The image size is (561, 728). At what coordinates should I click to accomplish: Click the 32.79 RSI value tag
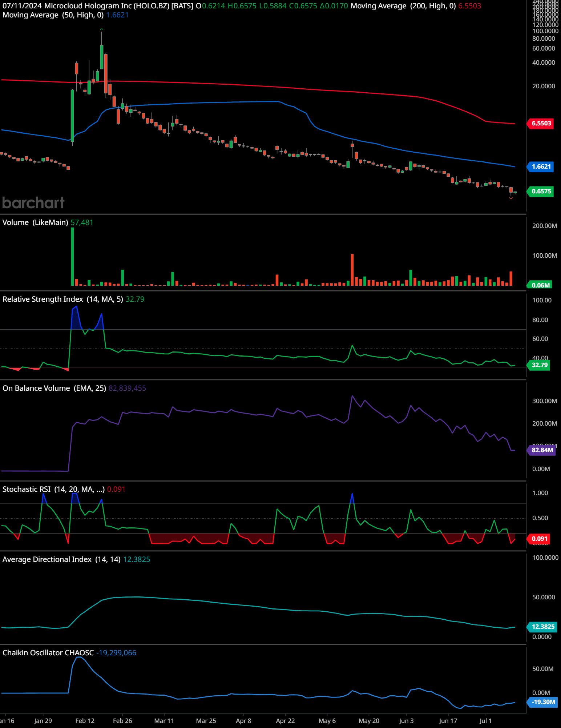tap(539, 365)
